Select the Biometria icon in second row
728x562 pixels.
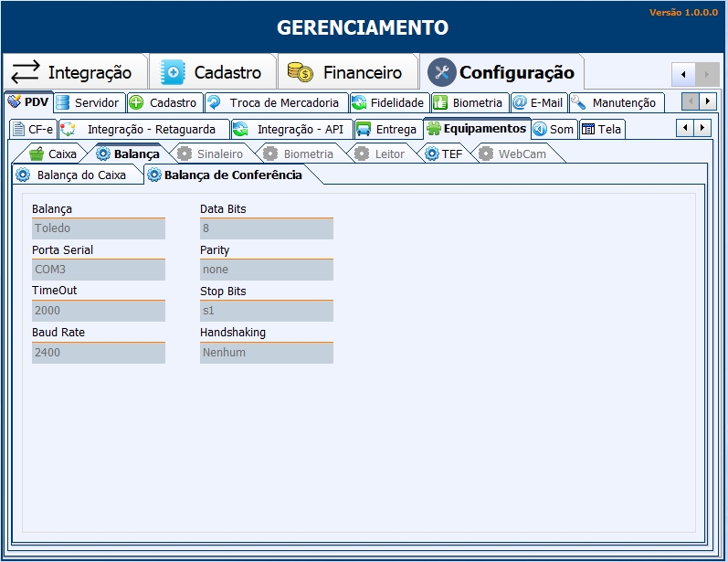(x=440, y=102)
